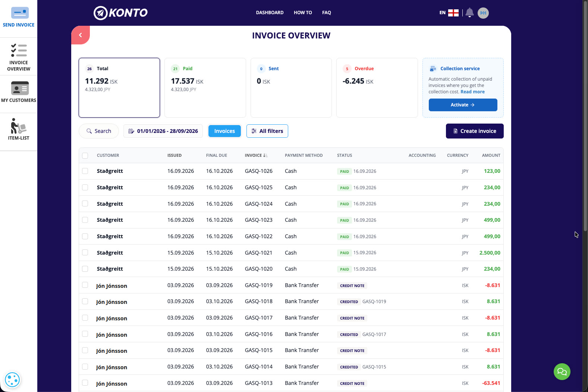Screen dimensions: 588x392
Task: Activate the collection service
Action: [x=463, y=105]
